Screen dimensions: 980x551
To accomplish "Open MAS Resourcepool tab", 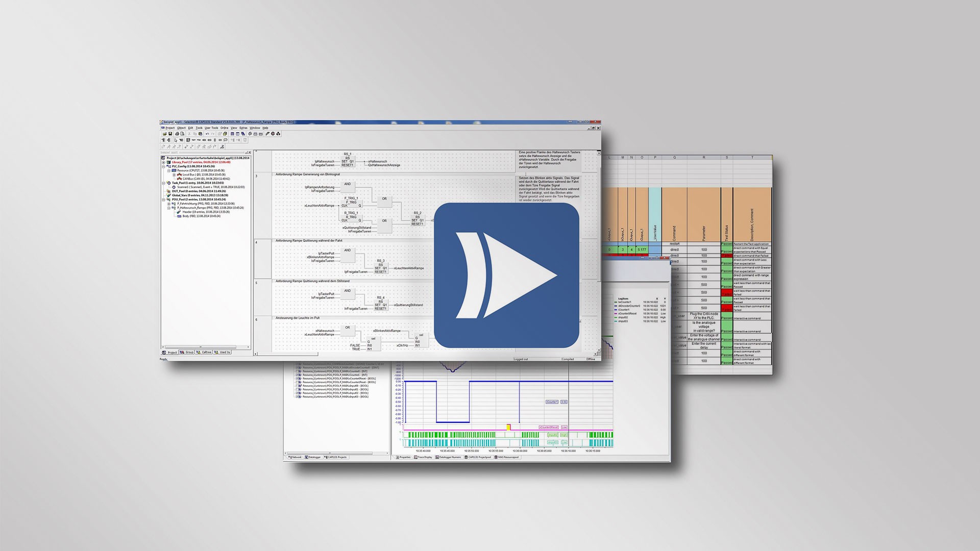I will pyautogui.click(x=506, y=457).
